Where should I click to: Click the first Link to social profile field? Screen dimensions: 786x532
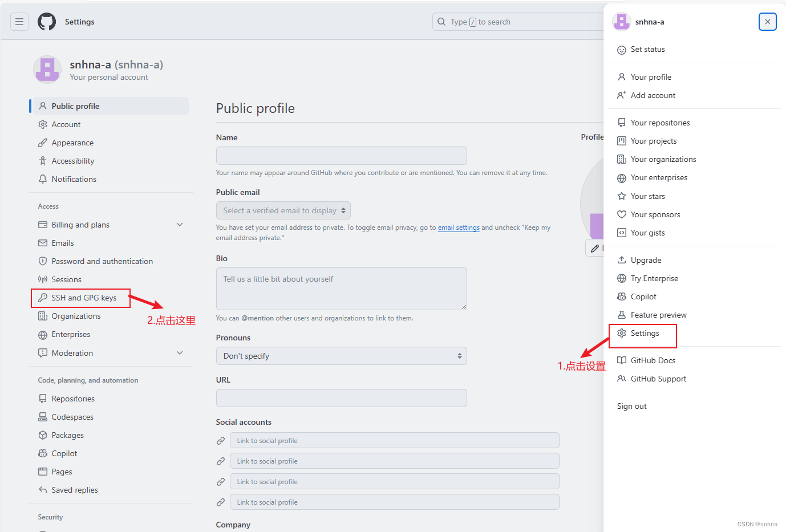pyautogui.click(x=394, y=440)
